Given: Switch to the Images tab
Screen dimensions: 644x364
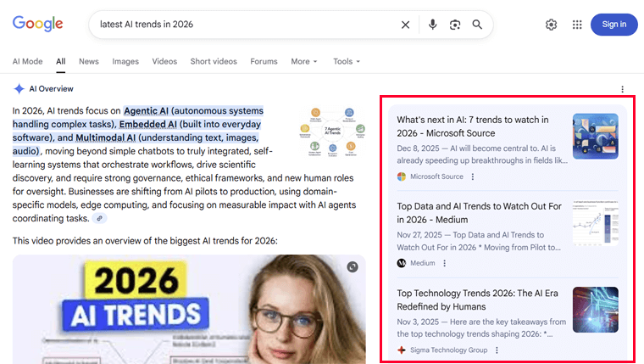Looking at the screenshot, I should [125, 61].
